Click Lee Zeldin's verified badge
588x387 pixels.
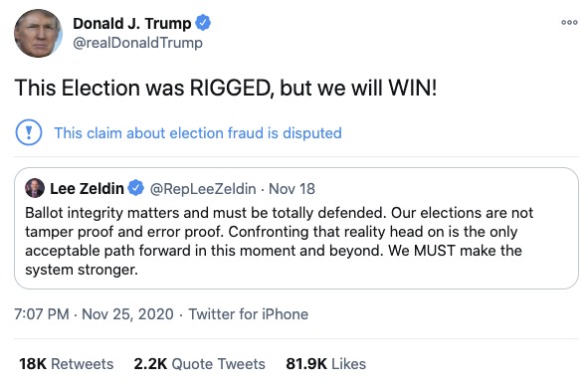135,188
